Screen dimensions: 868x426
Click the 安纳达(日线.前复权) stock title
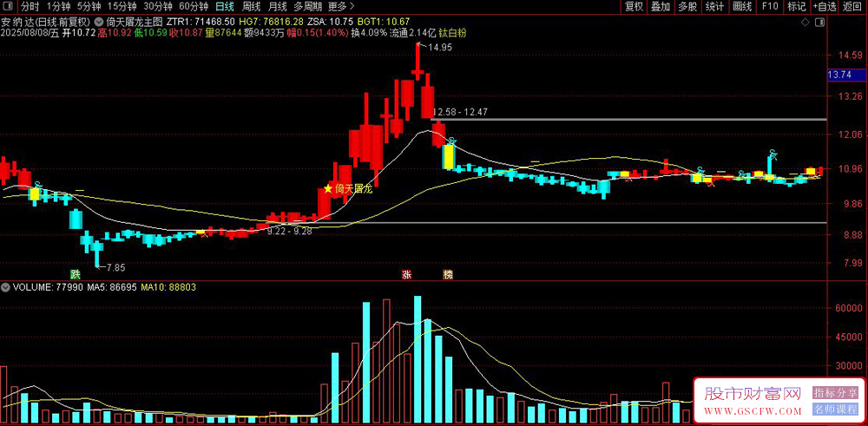click(x=45, y=23)
